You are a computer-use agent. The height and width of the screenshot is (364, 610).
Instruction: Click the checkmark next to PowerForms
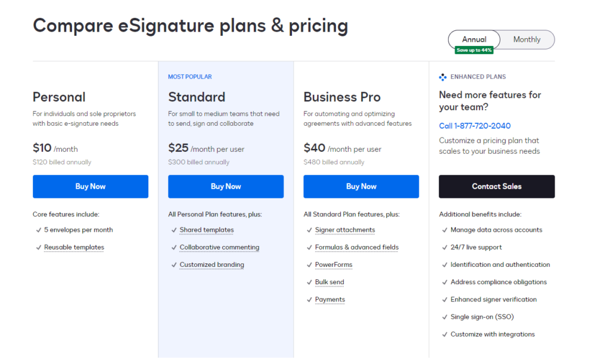tap(309, 265)
